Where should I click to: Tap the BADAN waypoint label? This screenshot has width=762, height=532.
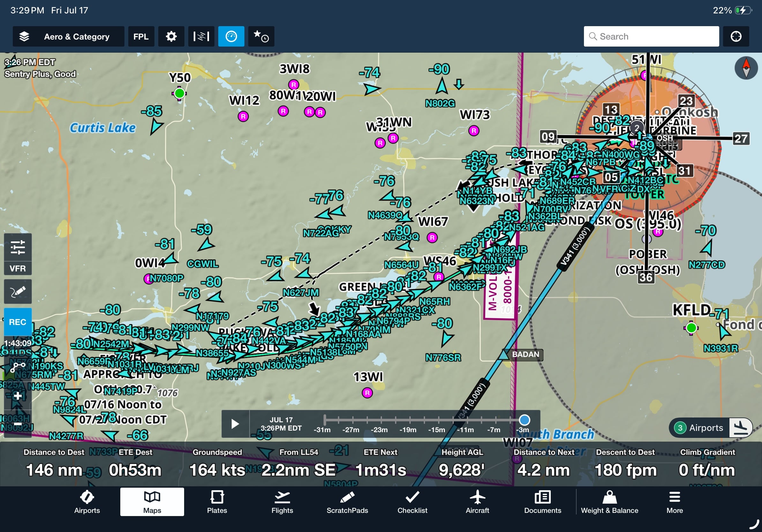[526, 354]
